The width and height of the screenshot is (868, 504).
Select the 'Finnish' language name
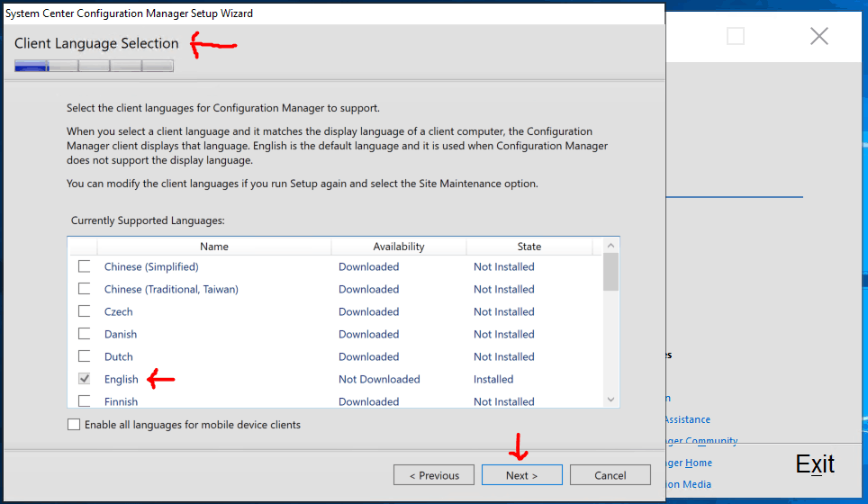[x=121, y=401]
